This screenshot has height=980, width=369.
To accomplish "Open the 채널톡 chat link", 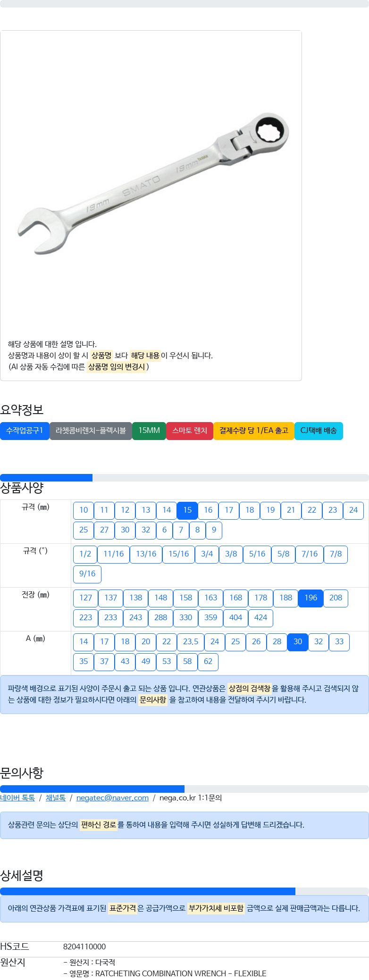I will pyautogui.click(x=56, y=798).
